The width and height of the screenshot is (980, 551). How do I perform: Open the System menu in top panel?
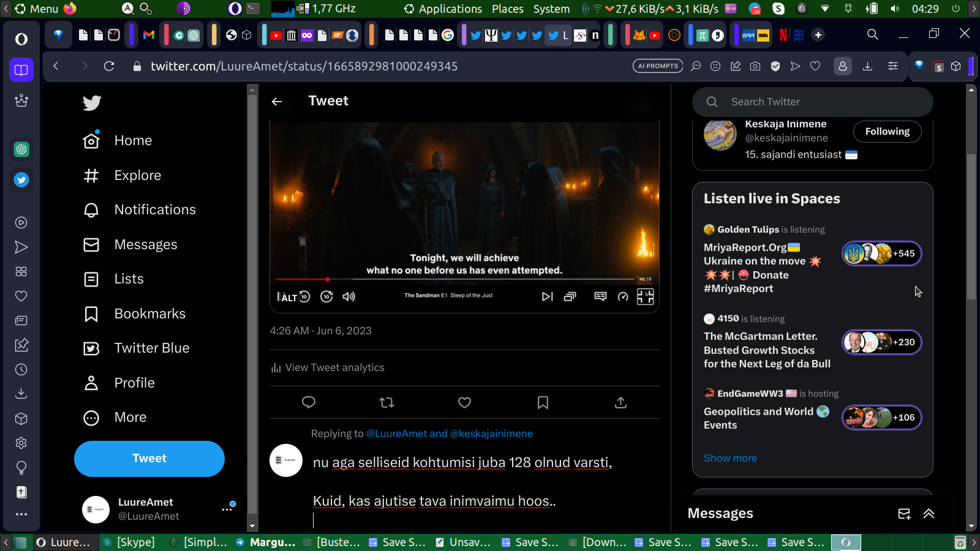pyautogui.click(x=551, y=9)
